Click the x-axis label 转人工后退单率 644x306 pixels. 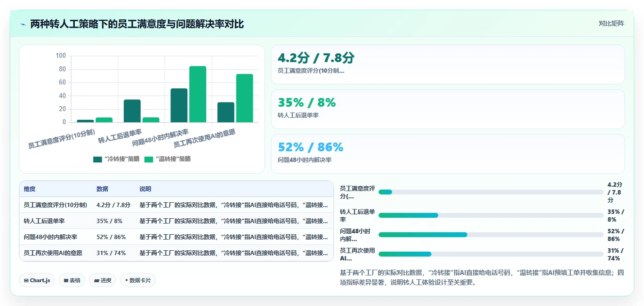click(120, 137)
